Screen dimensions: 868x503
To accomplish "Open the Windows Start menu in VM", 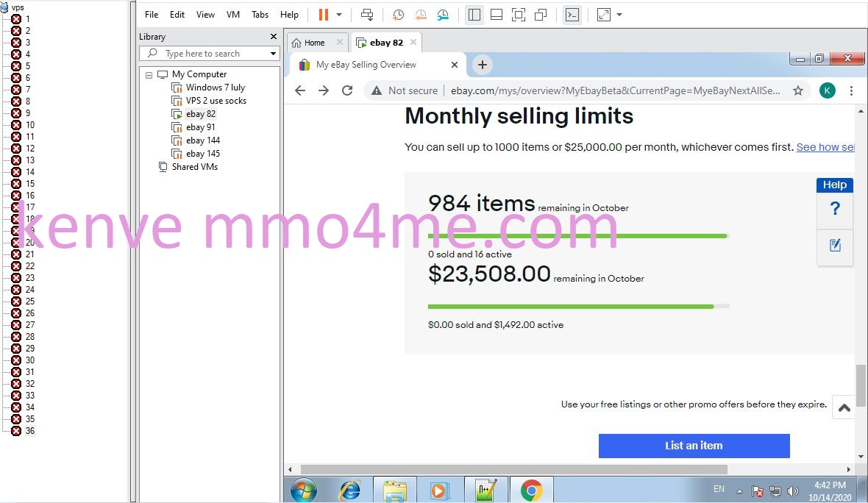I will pos(303,490).
